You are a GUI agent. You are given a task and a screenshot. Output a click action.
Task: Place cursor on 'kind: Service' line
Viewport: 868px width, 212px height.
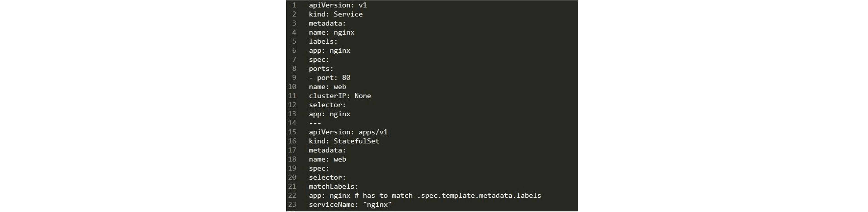336,14
